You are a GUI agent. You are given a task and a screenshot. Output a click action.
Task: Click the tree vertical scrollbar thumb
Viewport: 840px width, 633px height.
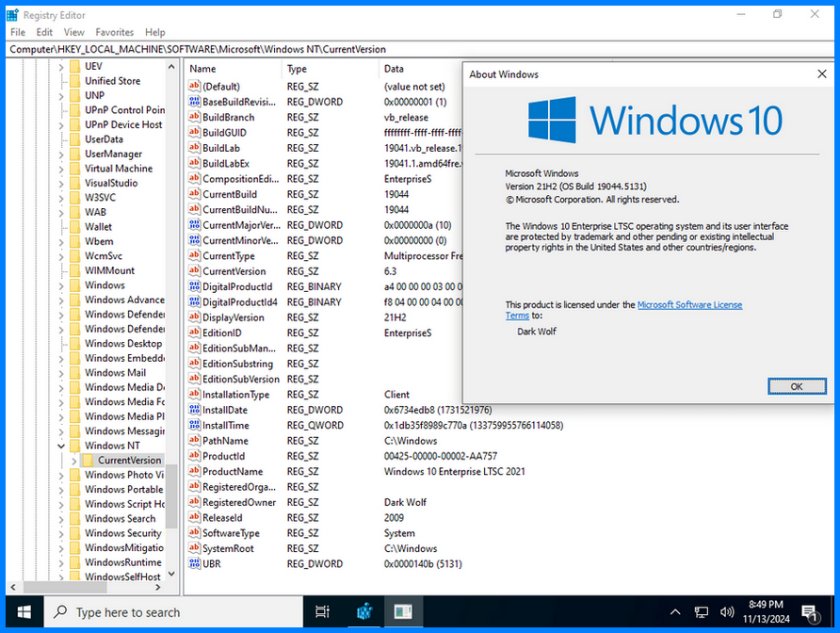click(171, 495)
